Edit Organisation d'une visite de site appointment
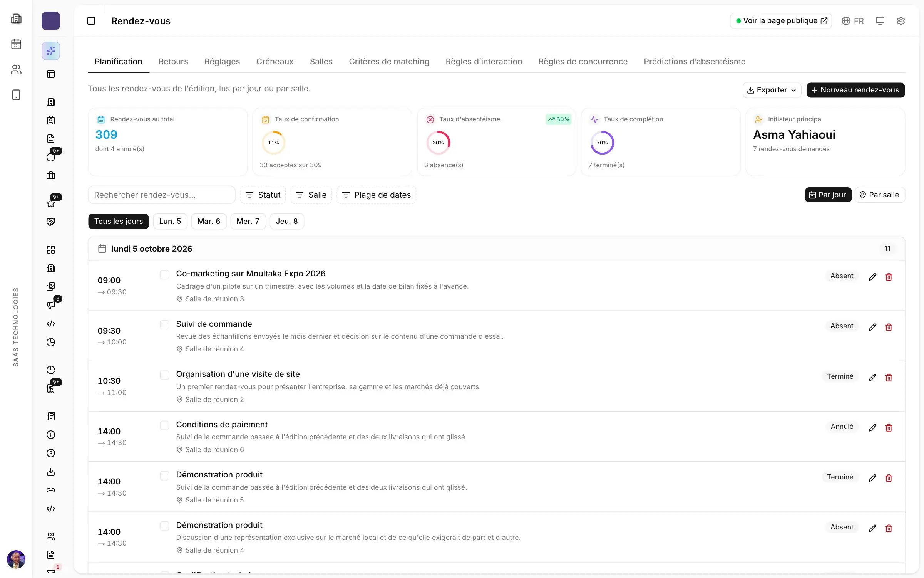Viewport: 924px width, 578px height. coord(872,378)
